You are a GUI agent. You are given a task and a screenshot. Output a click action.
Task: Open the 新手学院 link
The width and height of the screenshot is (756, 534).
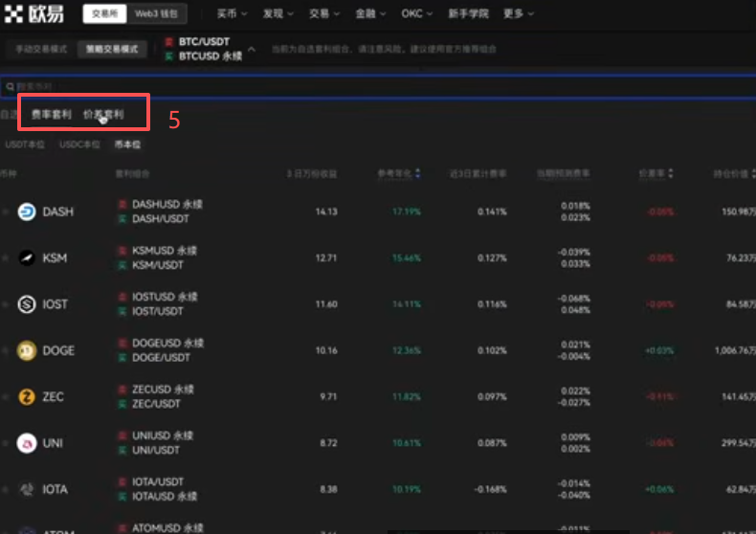coord(468,14)
